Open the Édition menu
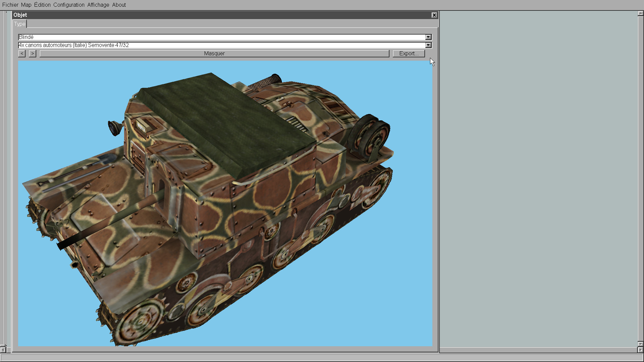The width and height of the screenshot is (644, 362). point(42,5)
